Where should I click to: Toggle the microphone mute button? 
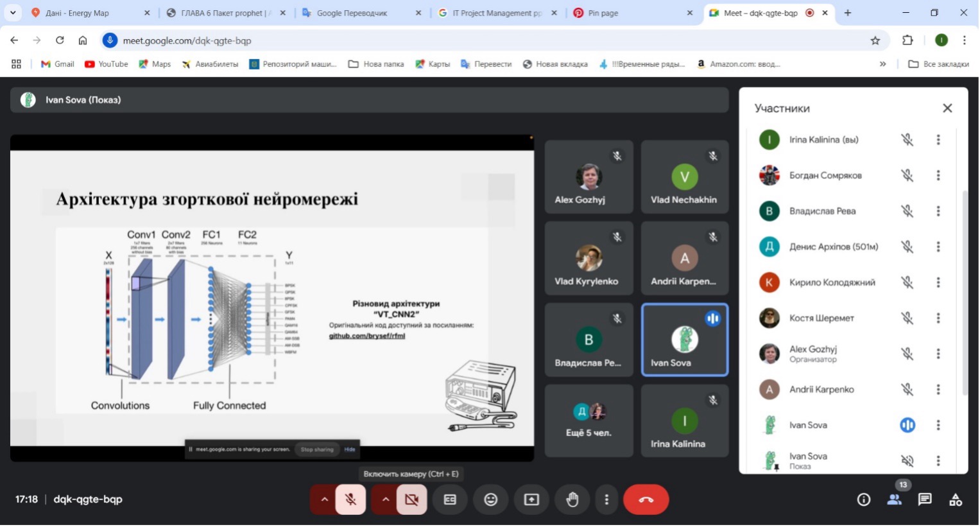(x=350, y=500)
